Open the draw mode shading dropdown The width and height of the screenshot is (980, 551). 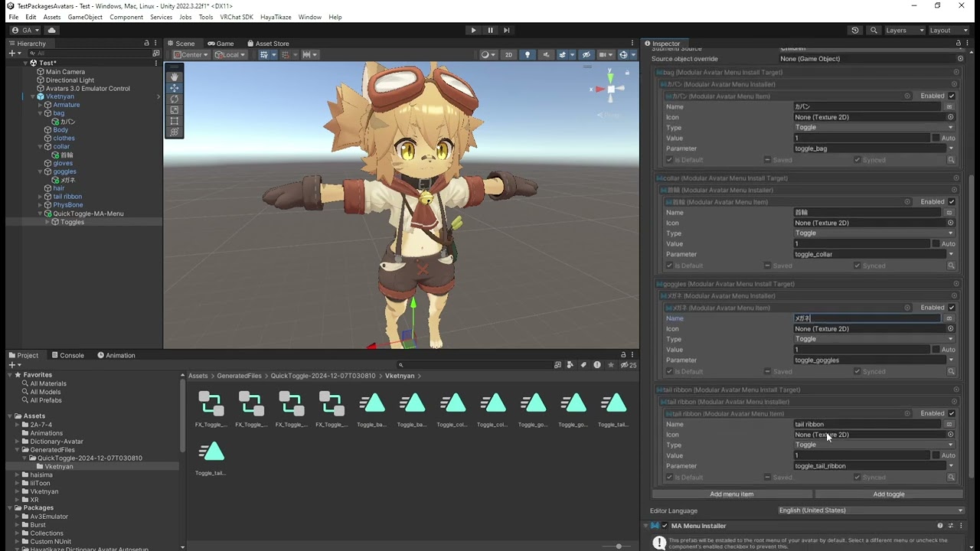click(x=487, y=55)
